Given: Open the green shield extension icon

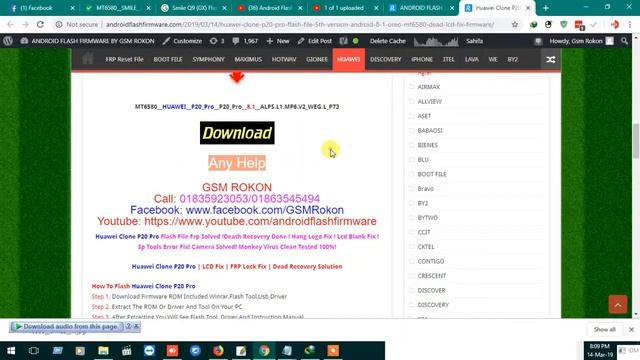Looking at the screenshot, I should (x=564, y=24).
